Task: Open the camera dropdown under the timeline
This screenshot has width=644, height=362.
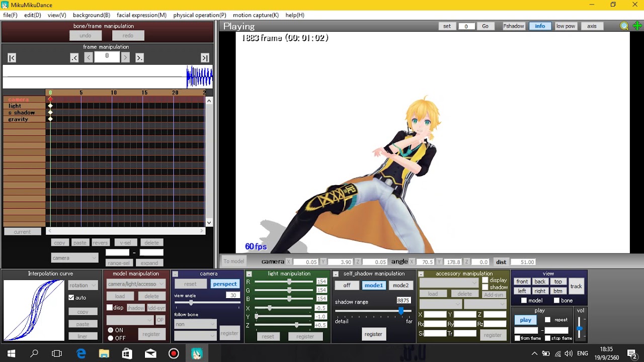Action: click(x=74, y=258)
